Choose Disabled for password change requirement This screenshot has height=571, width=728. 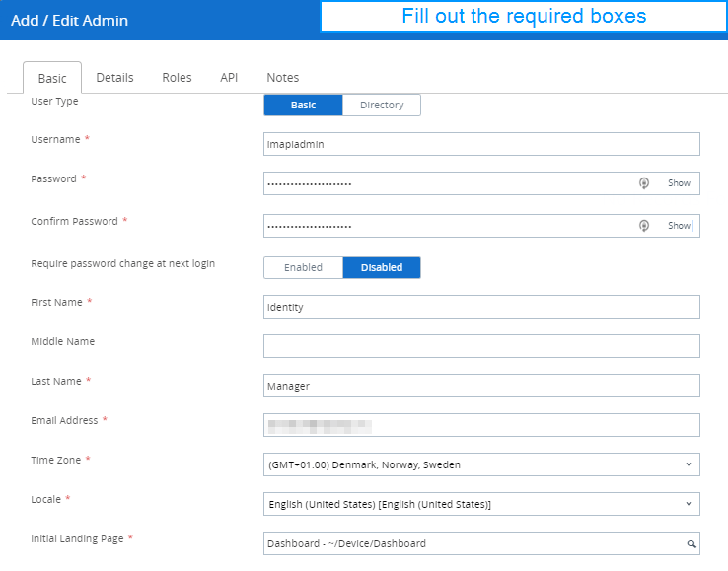click(382, 268)
